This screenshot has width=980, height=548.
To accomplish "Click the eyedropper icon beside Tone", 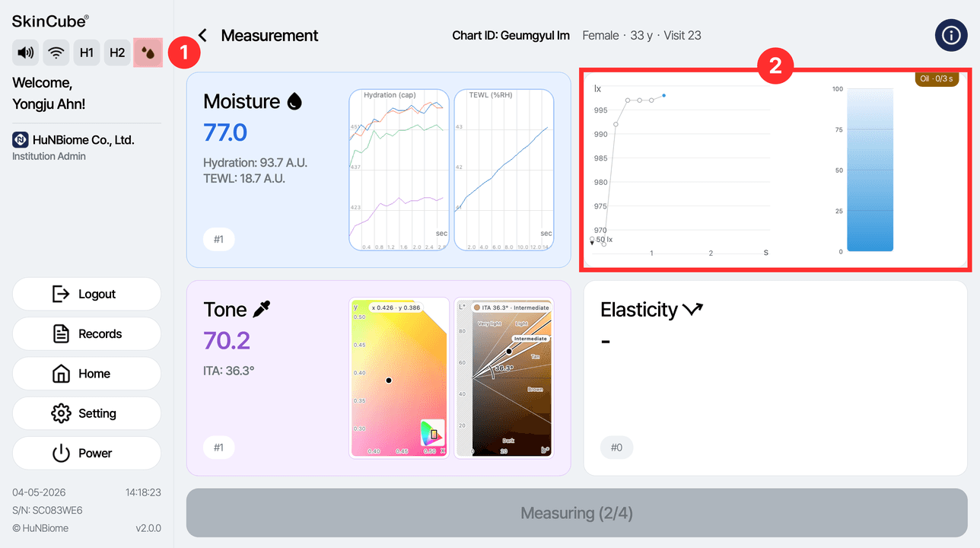I will click(261, 309).
